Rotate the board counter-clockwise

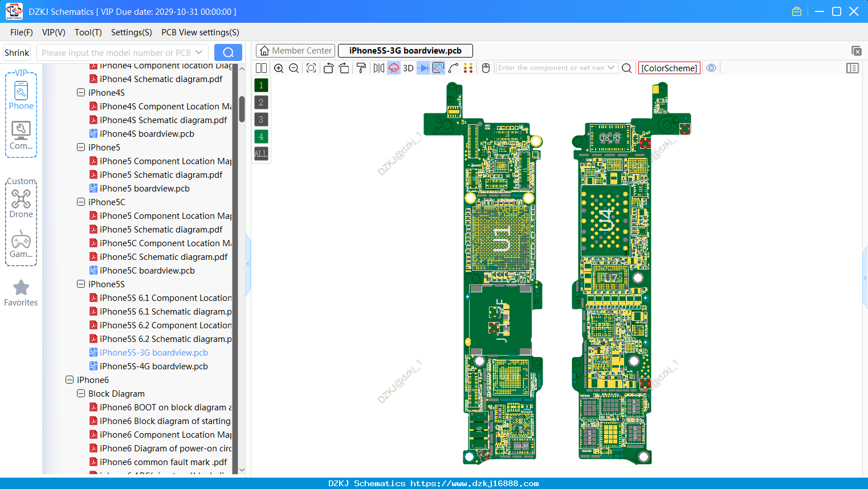328,68
